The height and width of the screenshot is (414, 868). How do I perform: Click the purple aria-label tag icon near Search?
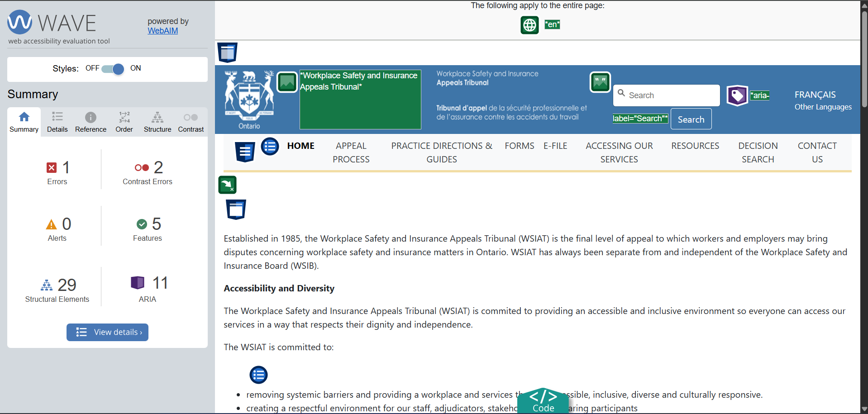[737, 95]
